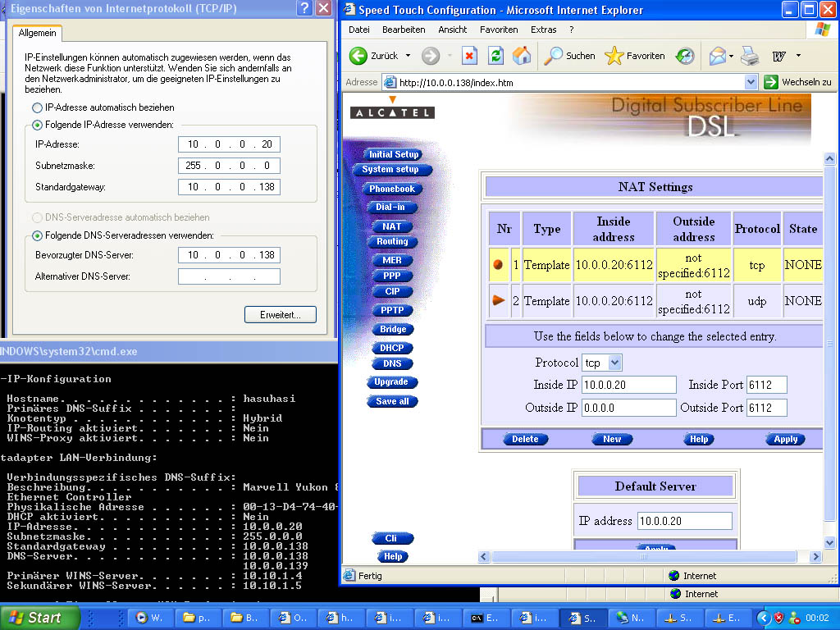Click the network connection tray icon
This screenshot has width=840, height=630.
coord(794,618)
